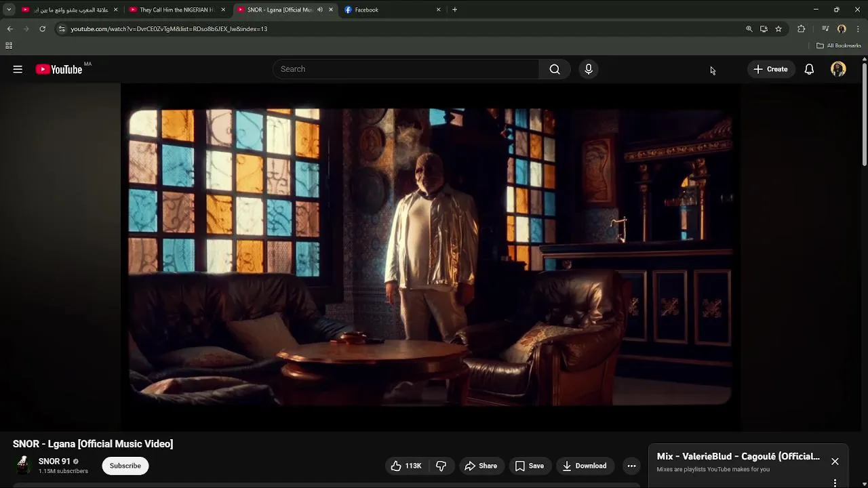Open the YouTube guide hamburger menu

[x=18, y=69]
